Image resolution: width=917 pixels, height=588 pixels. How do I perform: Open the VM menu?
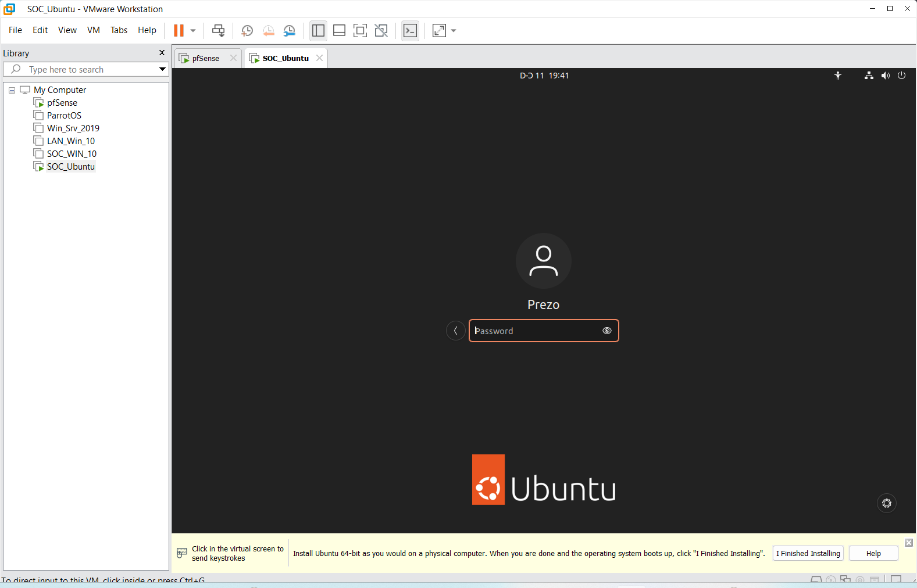(x=94, y=30)
